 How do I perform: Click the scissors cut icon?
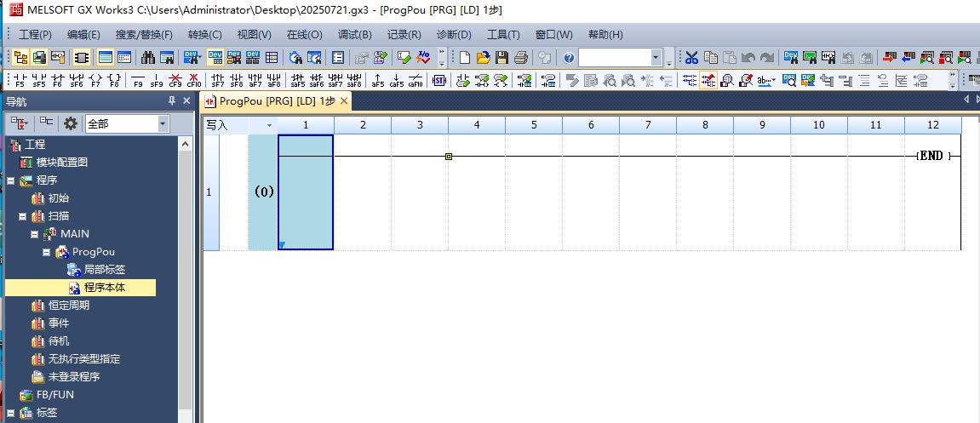pyautogui.click(x=691, y=58)
